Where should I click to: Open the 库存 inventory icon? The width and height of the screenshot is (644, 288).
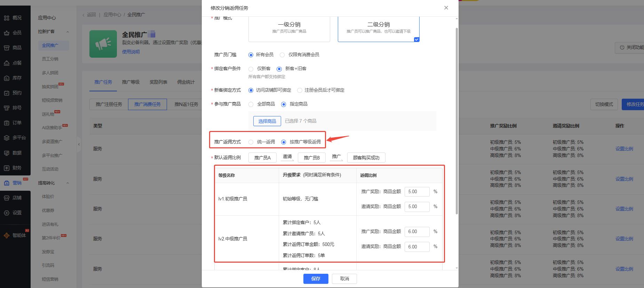click(x=7, y=78)
